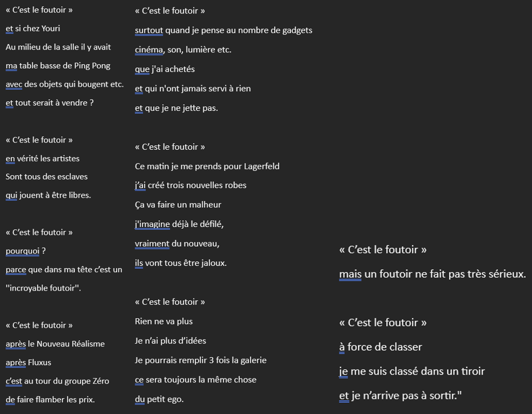Click the line "je me suis classé dans un tiroir"
The image size is (532, 414).
[412, 371]
